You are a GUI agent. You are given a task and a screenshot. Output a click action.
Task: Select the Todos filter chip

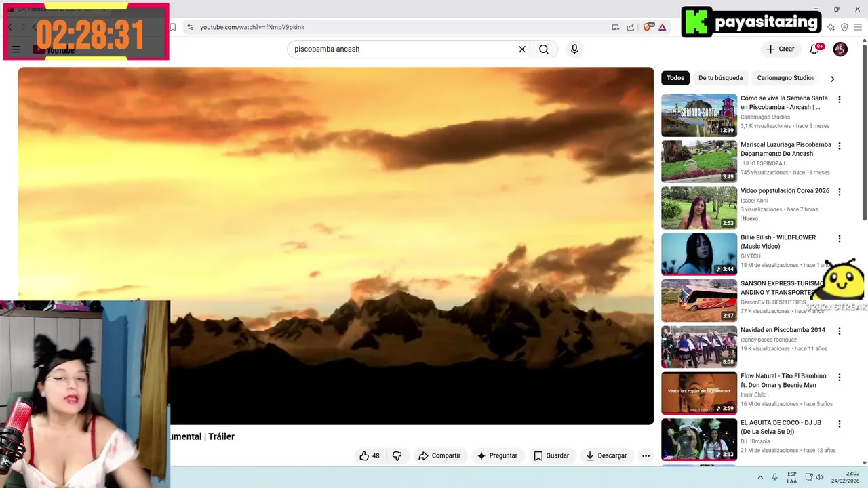tap(675, 78)
